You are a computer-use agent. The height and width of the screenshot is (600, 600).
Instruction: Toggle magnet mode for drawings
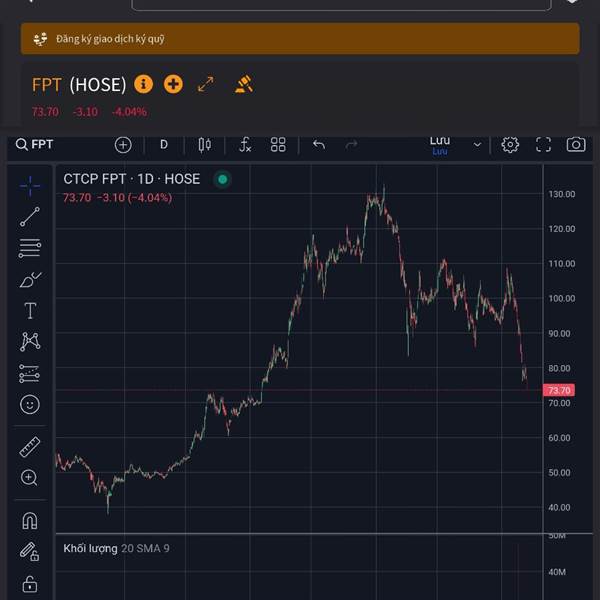(30, 520)
